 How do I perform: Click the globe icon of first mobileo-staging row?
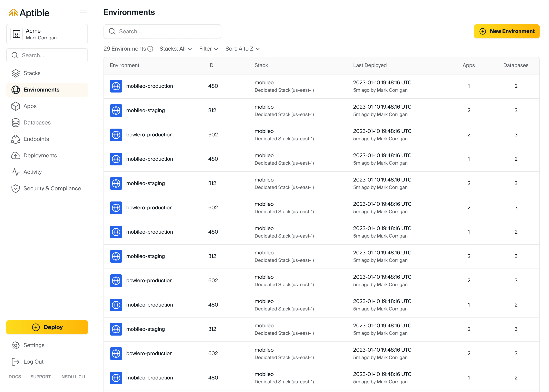116,111
